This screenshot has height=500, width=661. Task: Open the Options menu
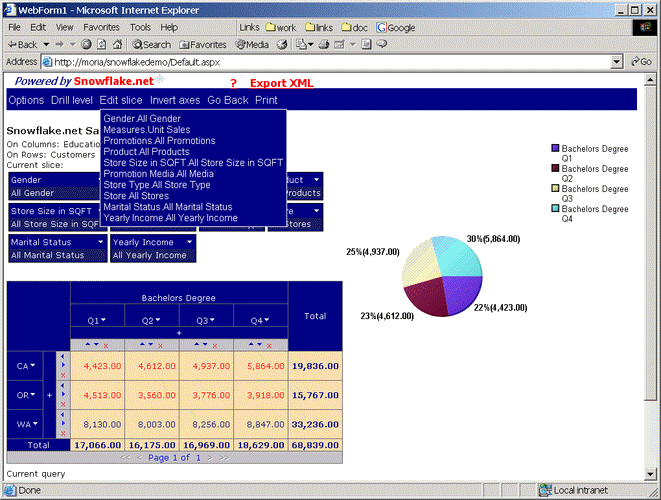click(x=26, y=100)
